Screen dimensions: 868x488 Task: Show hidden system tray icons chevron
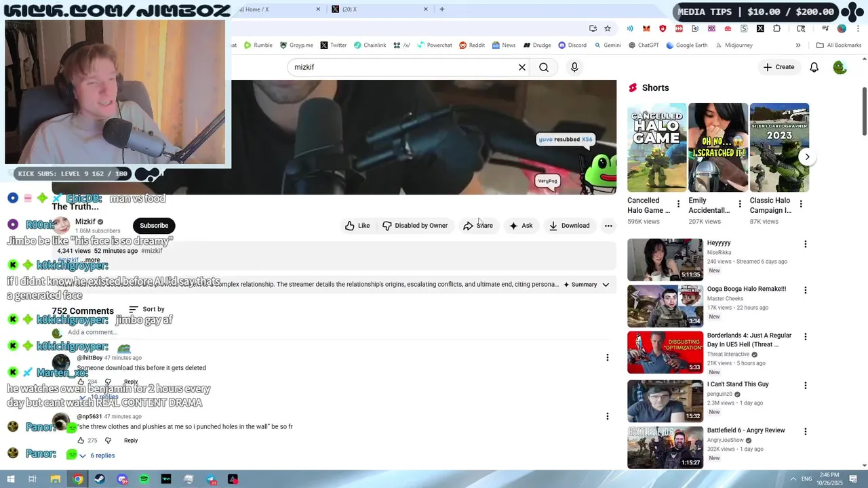pos(793,479)
